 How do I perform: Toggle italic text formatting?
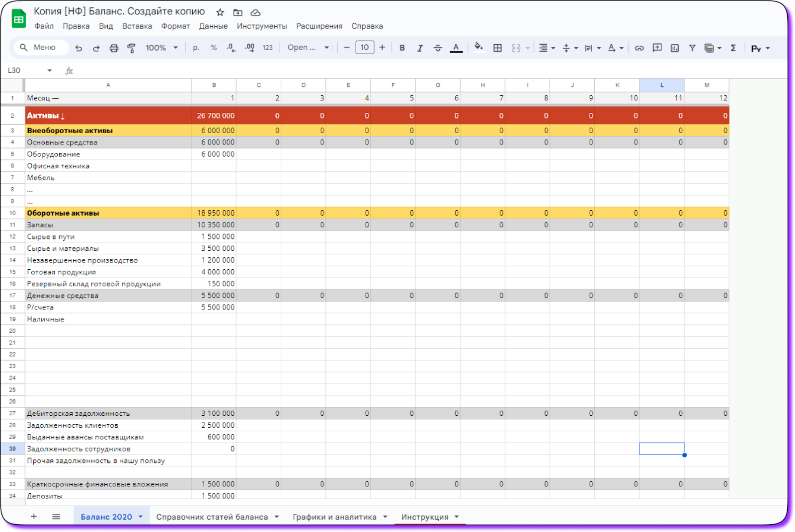[x=420, y=48]
